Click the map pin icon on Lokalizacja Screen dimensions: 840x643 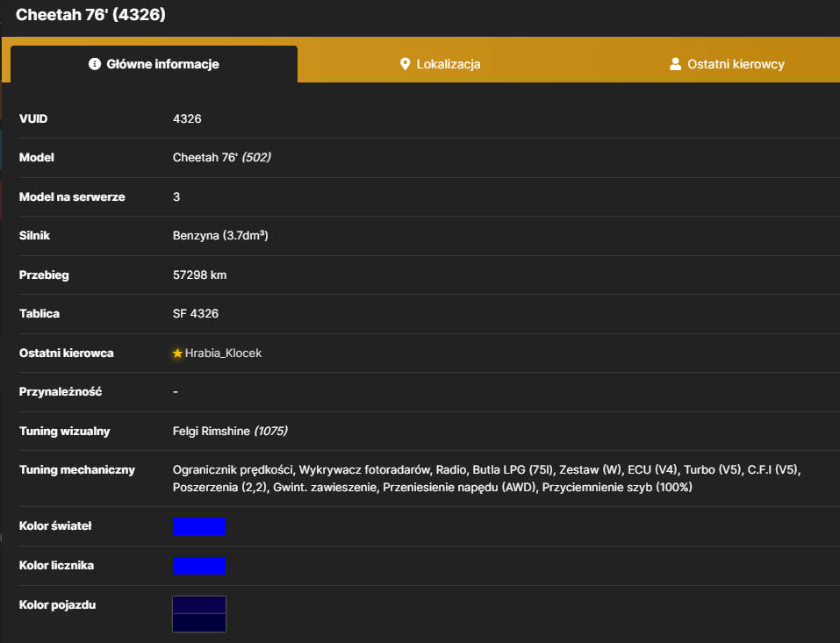[x=405, y=64]
